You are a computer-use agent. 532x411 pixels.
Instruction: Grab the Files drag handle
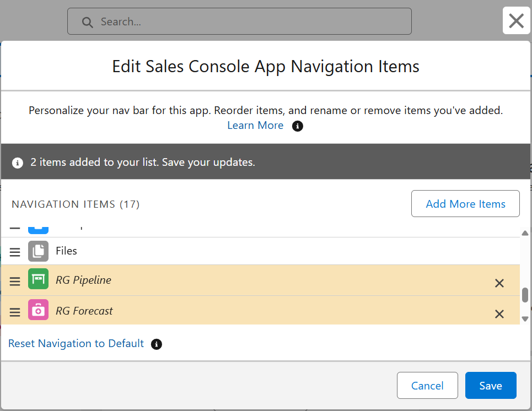pyautogui.click(x=14, y=252)
